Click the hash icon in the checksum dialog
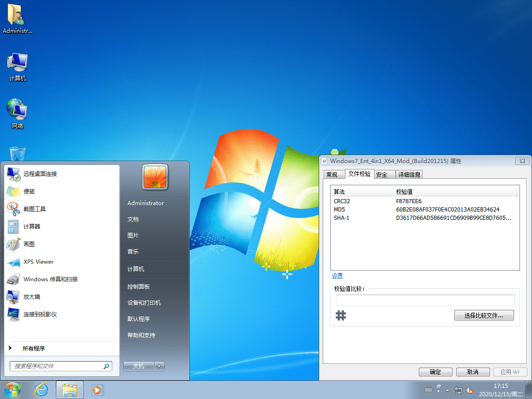This screenshot has width=532, height=399. 341,315
